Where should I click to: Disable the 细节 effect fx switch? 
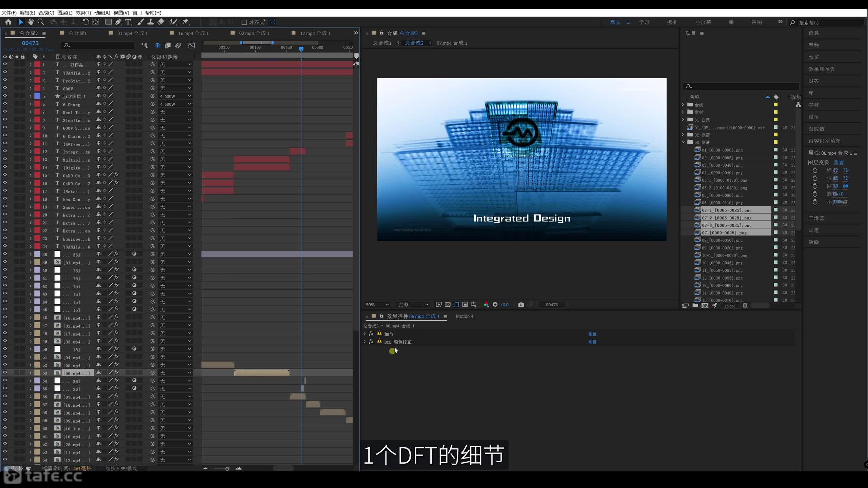point(371,334)
